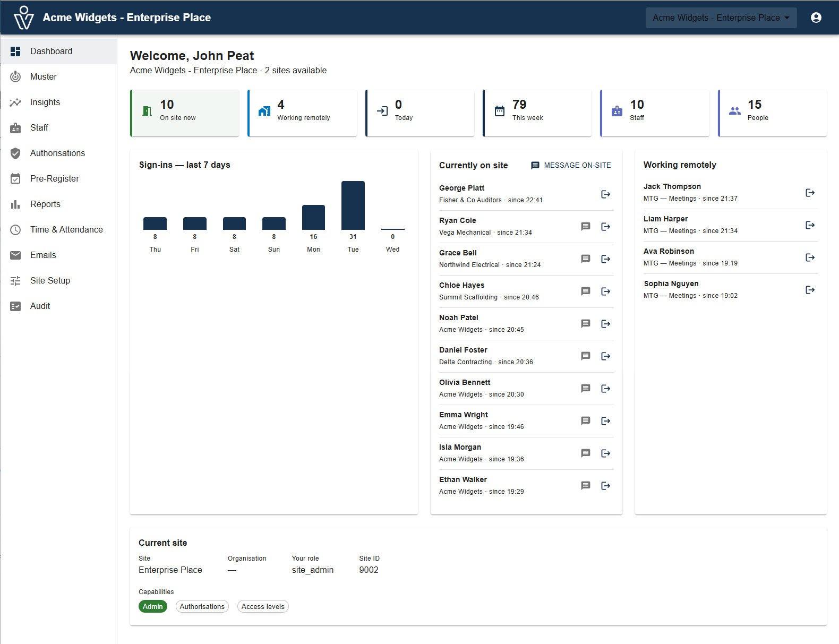Message Olivia Bennett via chat icon
The image size is (839, 644).
pos(586,389)
